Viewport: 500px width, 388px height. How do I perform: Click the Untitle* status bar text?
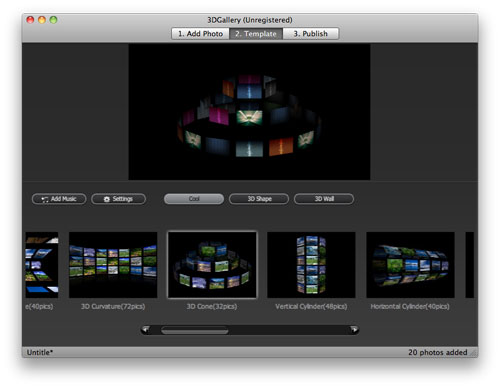40,352
